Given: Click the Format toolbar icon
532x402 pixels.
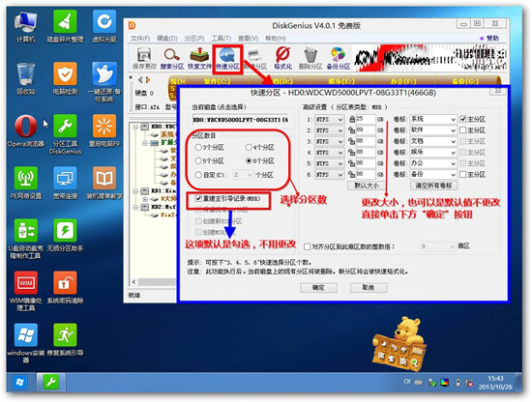Looking at the screenshot, I should coord(282,59).
